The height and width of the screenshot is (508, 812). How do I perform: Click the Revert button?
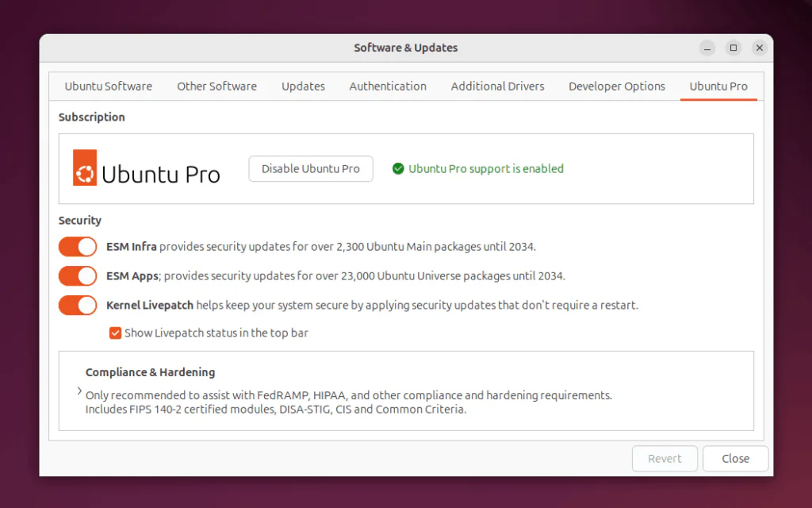pyautogui.click(x=665, y=458)
